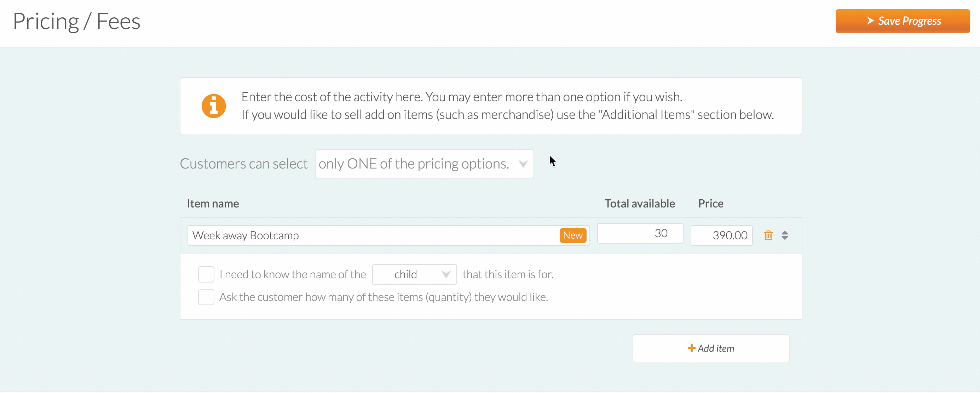980x393 pixels.
Task: Open the pricing options selection dropdown
Action: [424, 164]
